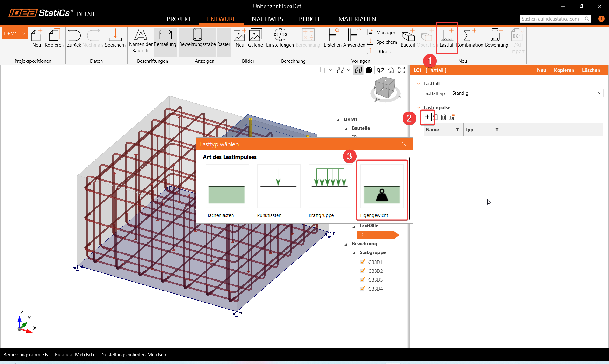Select the Eigengewicht load type

click(x=382, y=189)
